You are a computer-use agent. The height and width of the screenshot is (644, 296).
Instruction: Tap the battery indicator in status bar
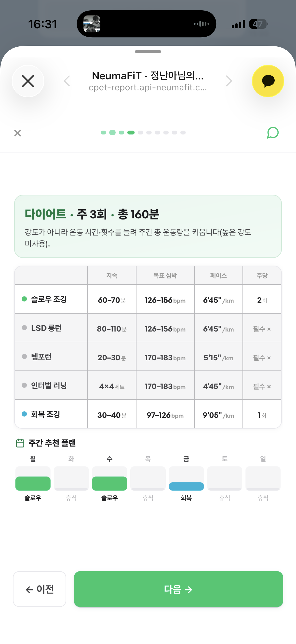point(258,24)
